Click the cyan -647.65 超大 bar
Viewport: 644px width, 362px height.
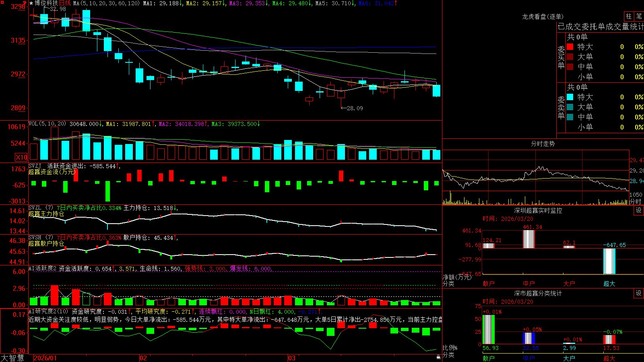click(609, 261)
